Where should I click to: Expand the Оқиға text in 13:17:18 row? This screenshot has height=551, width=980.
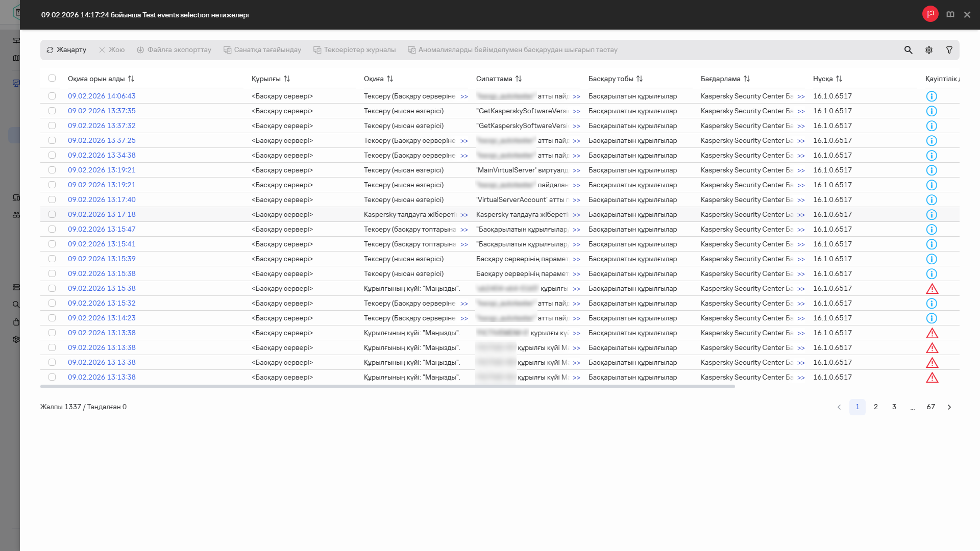[x=464, y=215]
